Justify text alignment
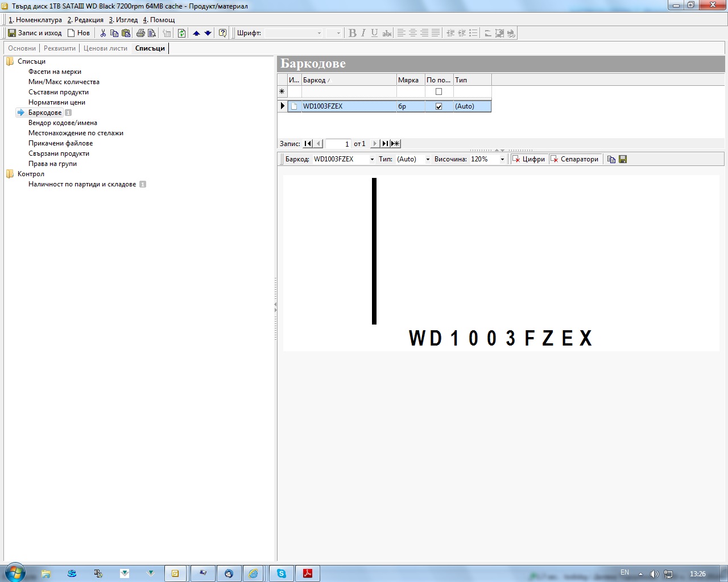Image resolution: width=728 pixels, height=582 pixels. [x=436, y=33]
